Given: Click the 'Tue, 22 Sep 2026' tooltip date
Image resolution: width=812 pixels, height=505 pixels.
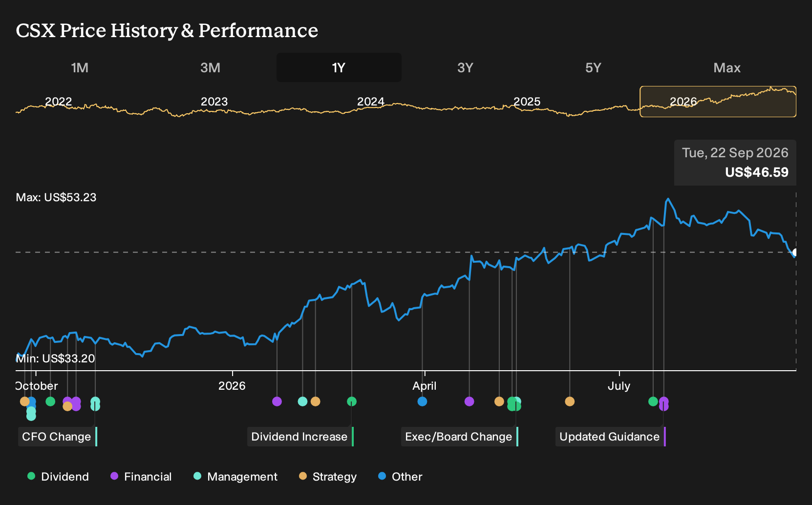Looking at the screenshot, I should [735, 153].
